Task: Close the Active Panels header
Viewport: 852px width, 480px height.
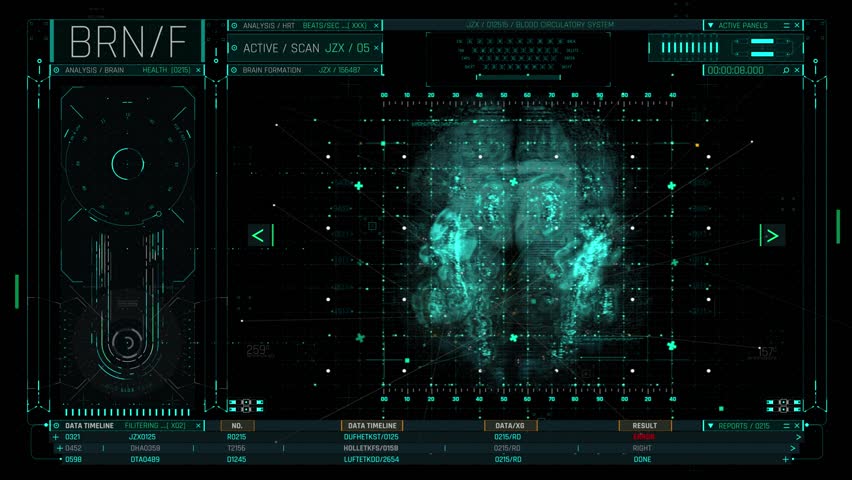Action: coord(797,26)
